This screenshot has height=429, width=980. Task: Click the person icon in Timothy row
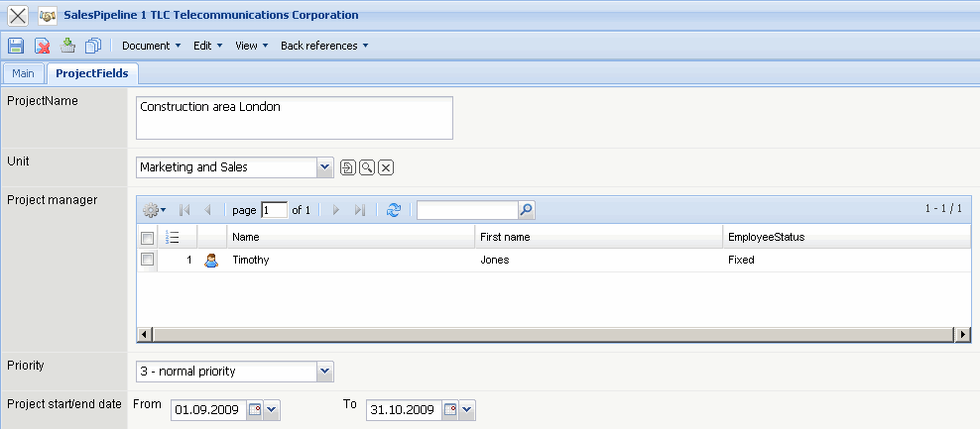(211, 261)
